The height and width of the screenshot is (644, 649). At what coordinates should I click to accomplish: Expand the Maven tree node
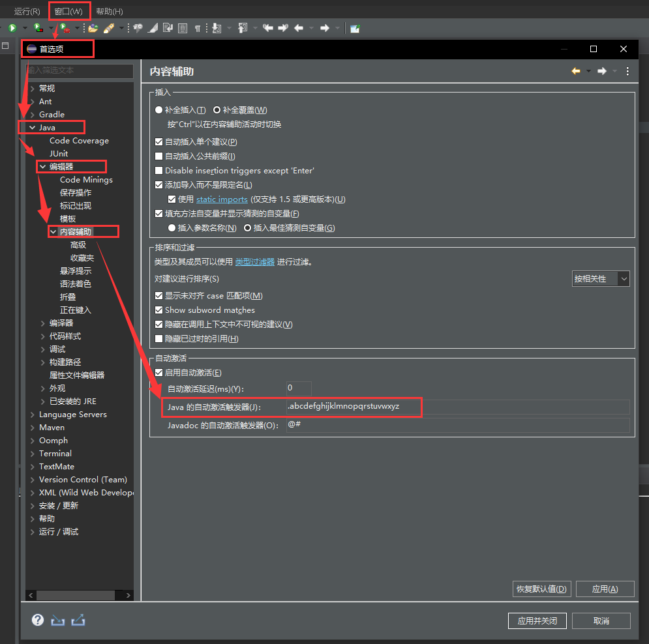[x=33, y=428]
